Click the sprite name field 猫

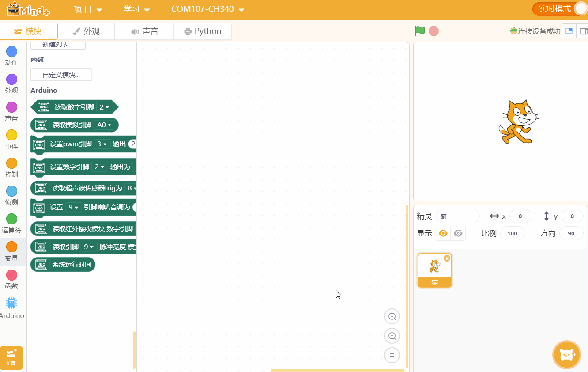457,216
